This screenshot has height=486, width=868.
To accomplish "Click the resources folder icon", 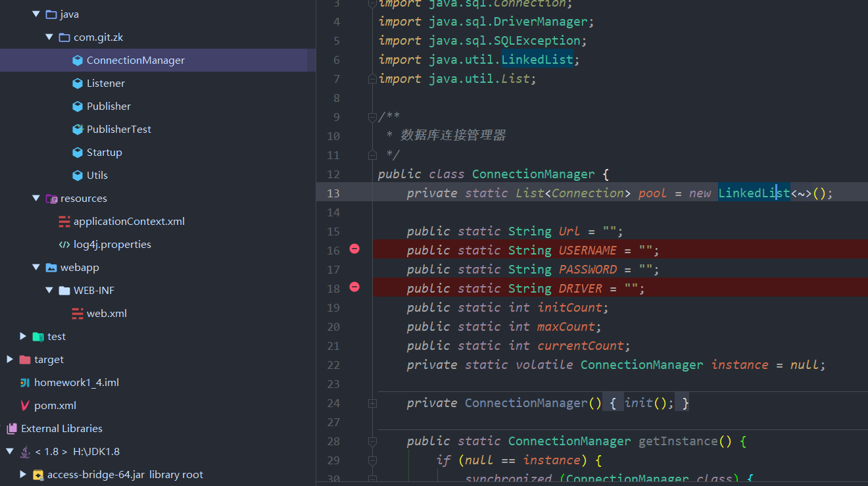I will coord(51,198).
